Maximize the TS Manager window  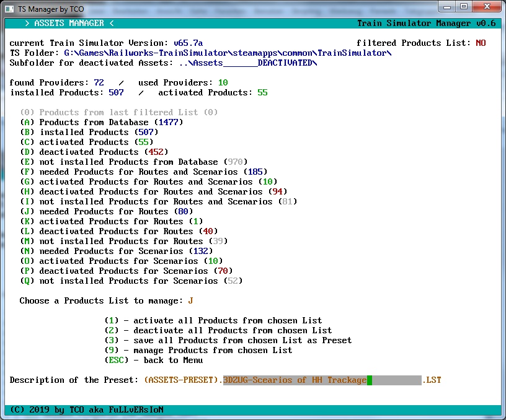[x=464, y=7]
